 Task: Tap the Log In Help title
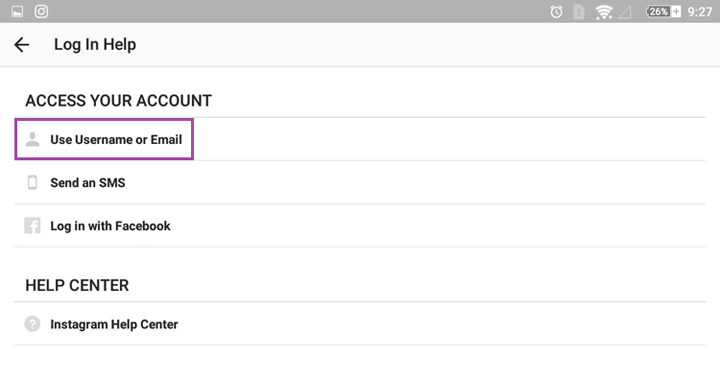pos(95,45)
